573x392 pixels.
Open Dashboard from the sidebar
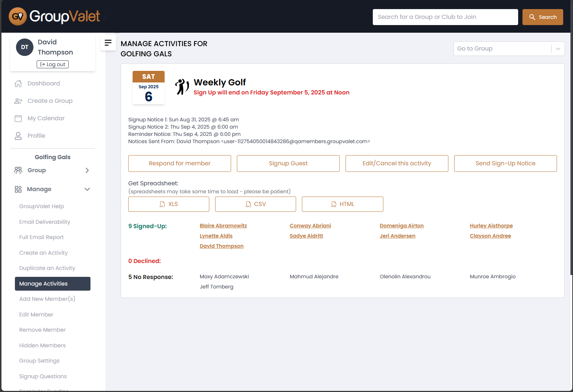tap(43, 84)
